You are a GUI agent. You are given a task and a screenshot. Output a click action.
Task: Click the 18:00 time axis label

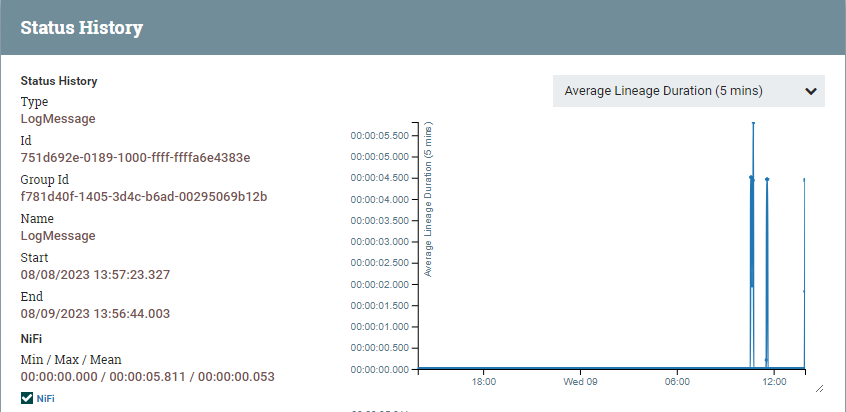coord(484,382)
